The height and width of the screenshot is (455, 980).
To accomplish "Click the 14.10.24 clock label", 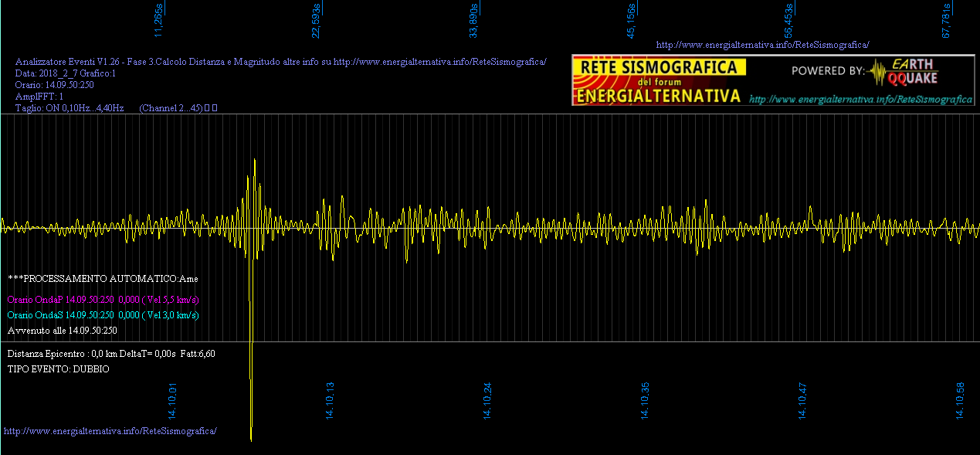I will tap(487, 400).
